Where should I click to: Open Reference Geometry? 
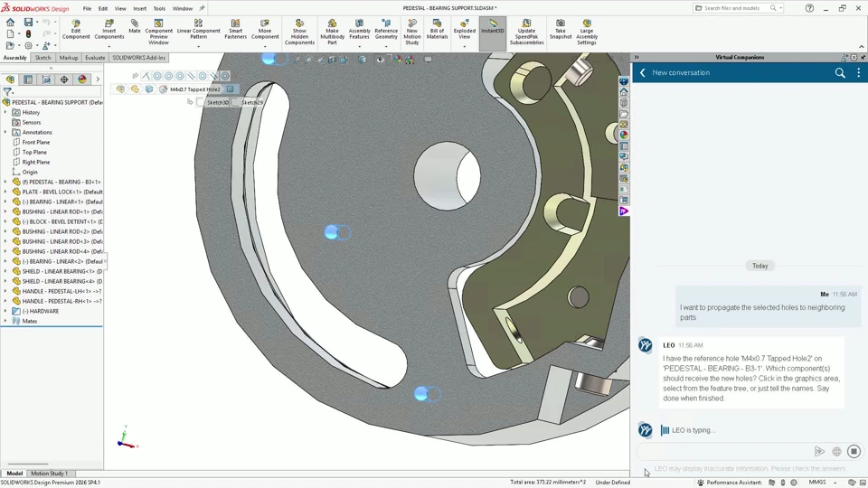click(x=386, y=29)
